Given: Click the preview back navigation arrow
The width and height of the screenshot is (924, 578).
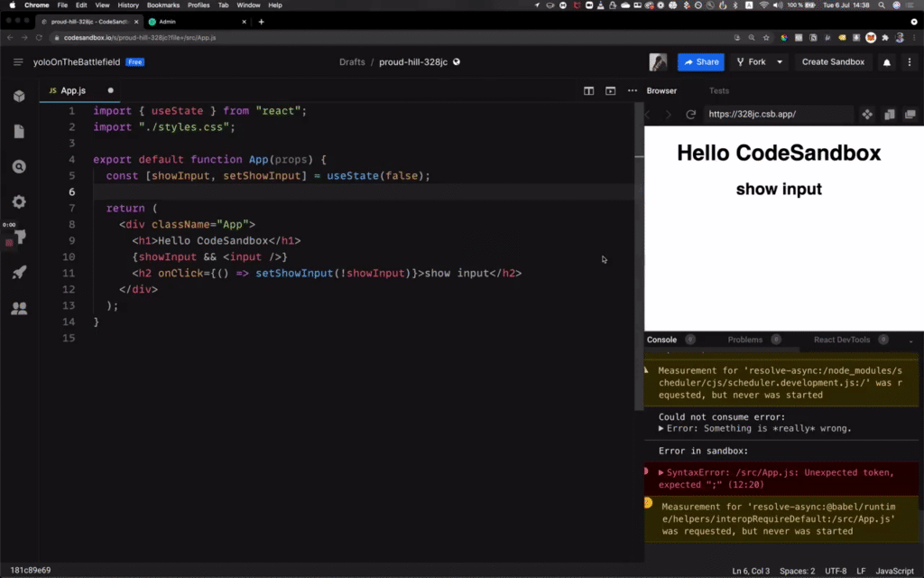Looking at the screenshot, I should pos(646,115).
